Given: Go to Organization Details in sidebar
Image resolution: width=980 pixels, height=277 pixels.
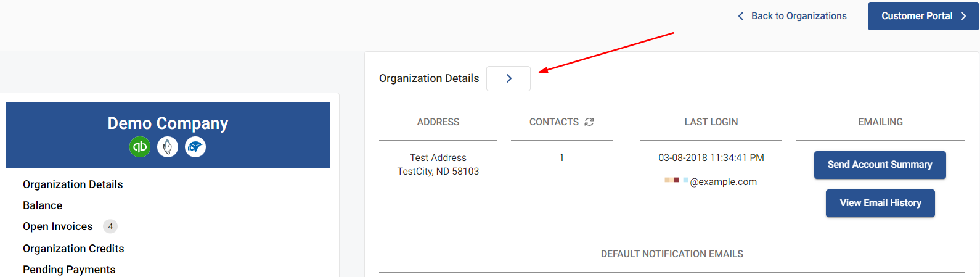Looking at the screenshot, I should tap(73, 184).
